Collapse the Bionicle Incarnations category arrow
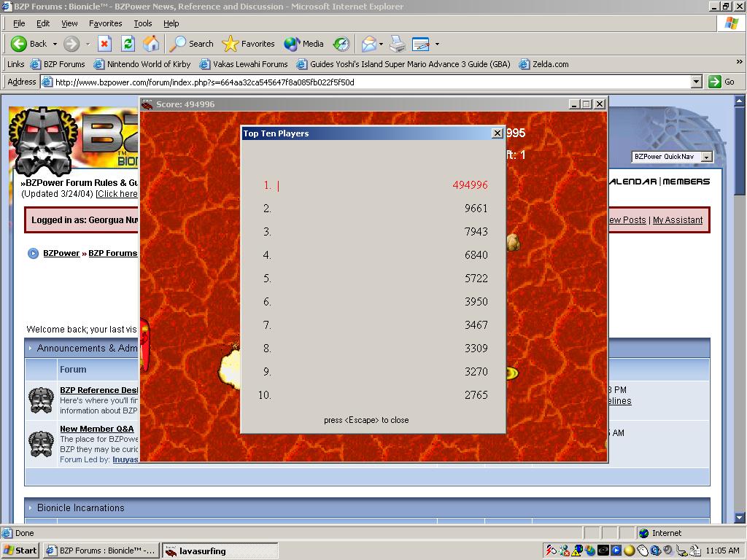Image resolution: width=747 pixels, height=560 pixels. tap(30, 508)
